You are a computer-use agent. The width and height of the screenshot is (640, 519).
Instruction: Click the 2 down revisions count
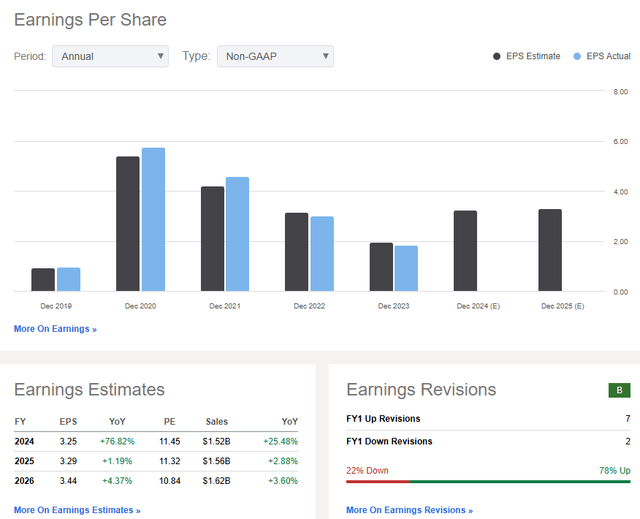click(x=628, y=441)
